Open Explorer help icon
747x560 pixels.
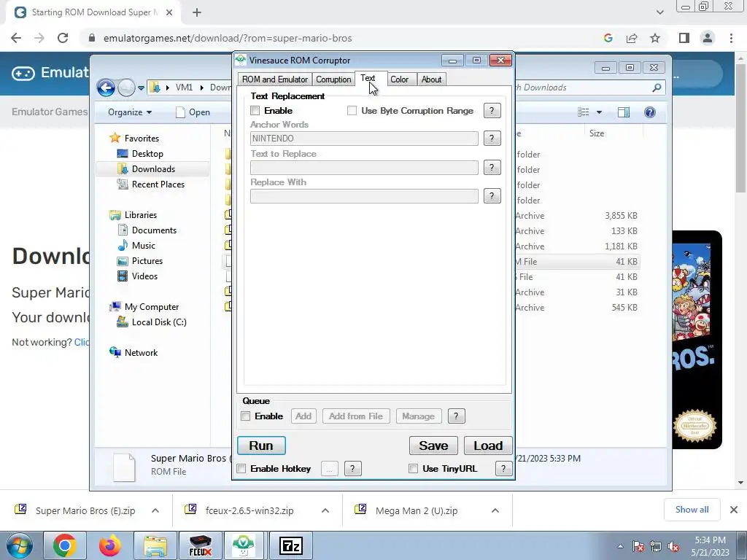650,112
